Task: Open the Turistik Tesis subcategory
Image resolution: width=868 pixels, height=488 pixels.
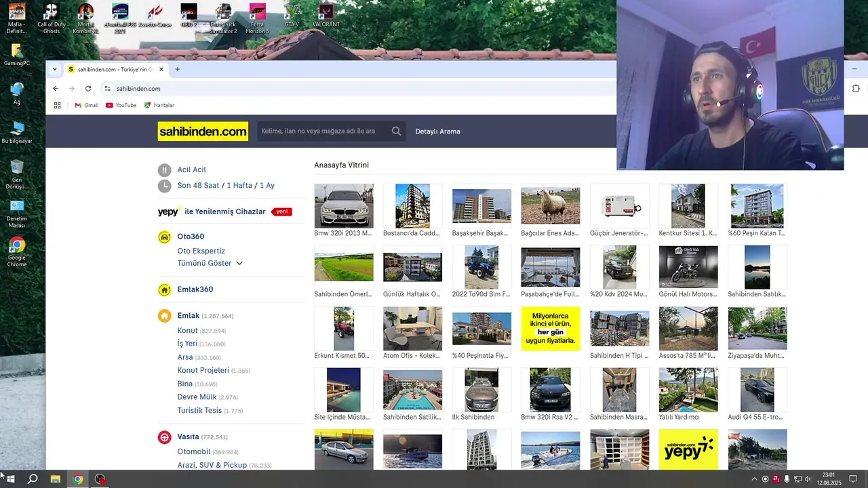Action: click(x=199, y=410)
